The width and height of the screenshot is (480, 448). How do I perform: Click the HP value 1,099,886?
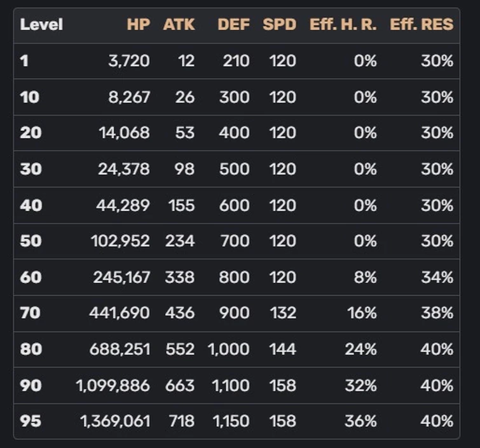tap(113, 385)
